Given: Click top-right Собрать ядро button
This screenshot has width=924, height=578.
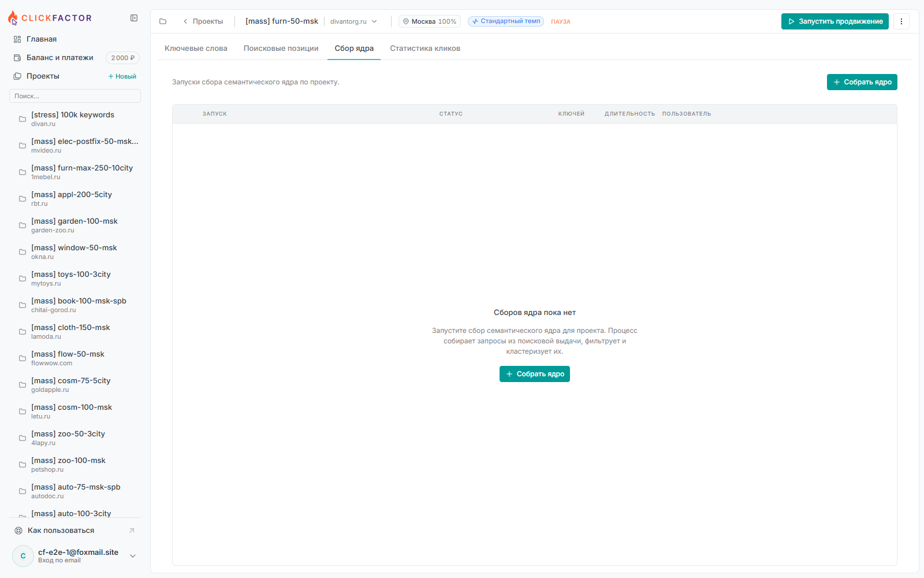Looking at the screenshot, I should [862, 82].
